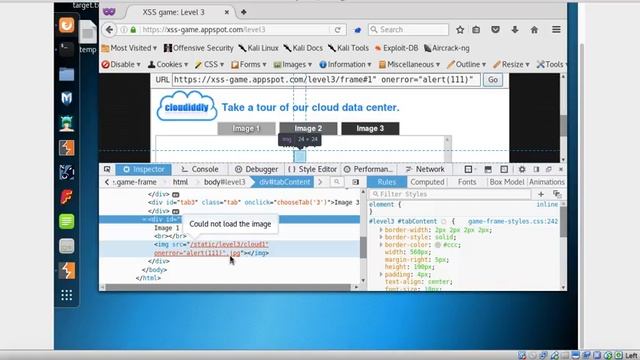Viewport: 640px width, 360px height.
Task: Open the downloads arrow icon
Action: [515, 29]
